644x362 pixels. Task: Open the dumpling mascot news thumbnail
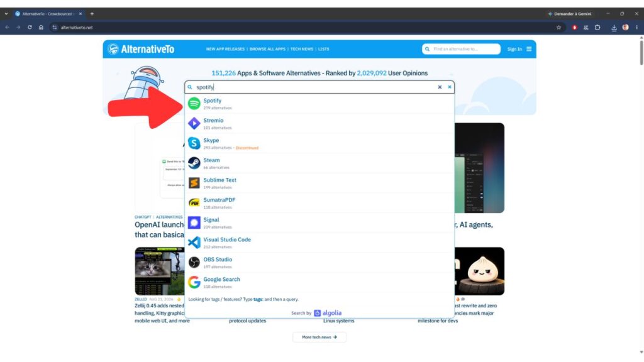pyautogui.click(x=479, y=271)
